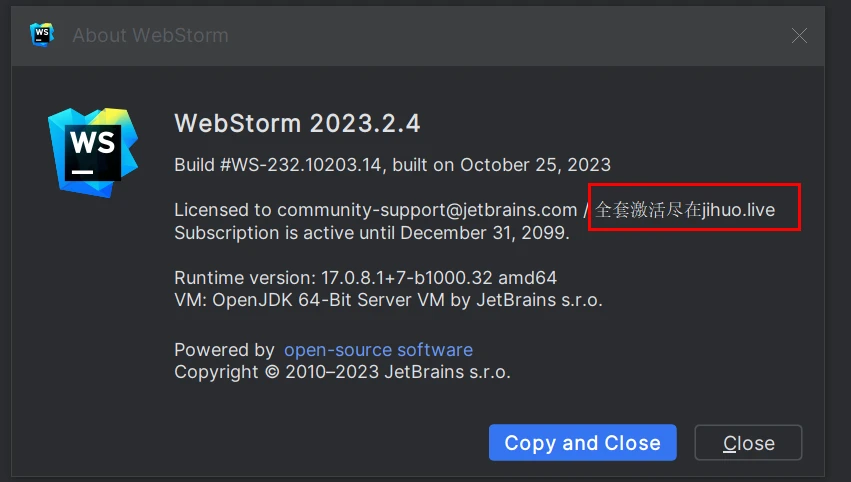Close the About WebStorm dialog with X

click(x=799, y=35)
